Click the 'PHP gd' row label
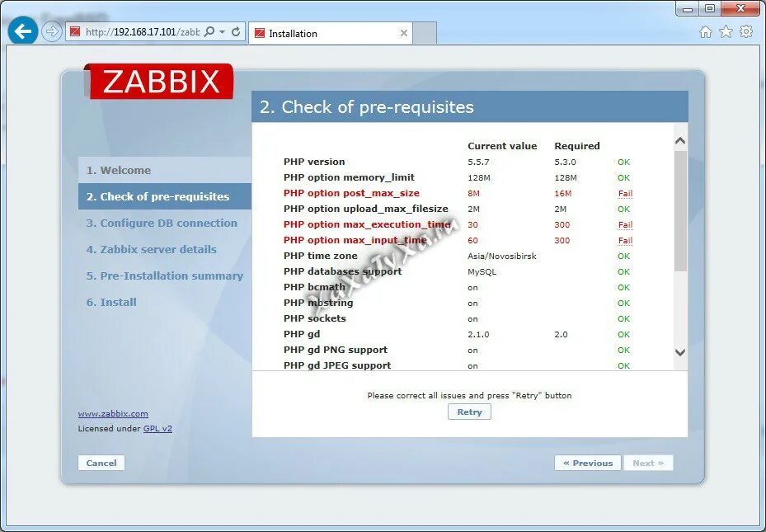 pyautogui.click(x=302, y=334)
